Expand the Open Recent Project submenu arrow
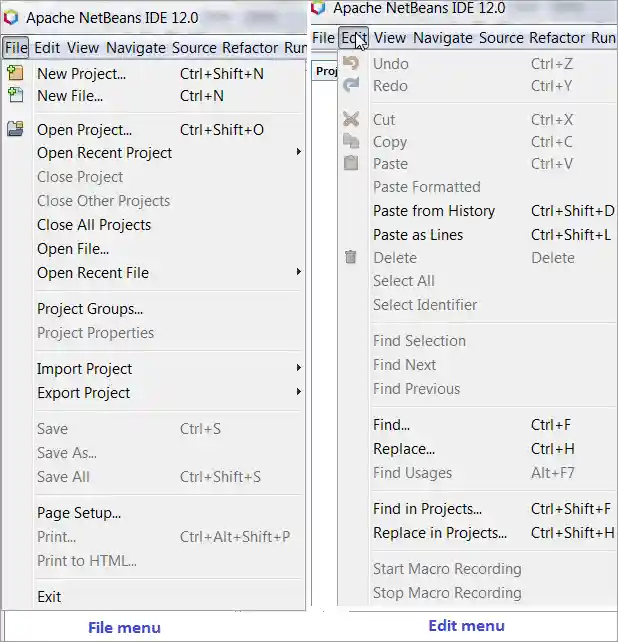This screenshot has width=618, height=642. [x=299, y=152]
